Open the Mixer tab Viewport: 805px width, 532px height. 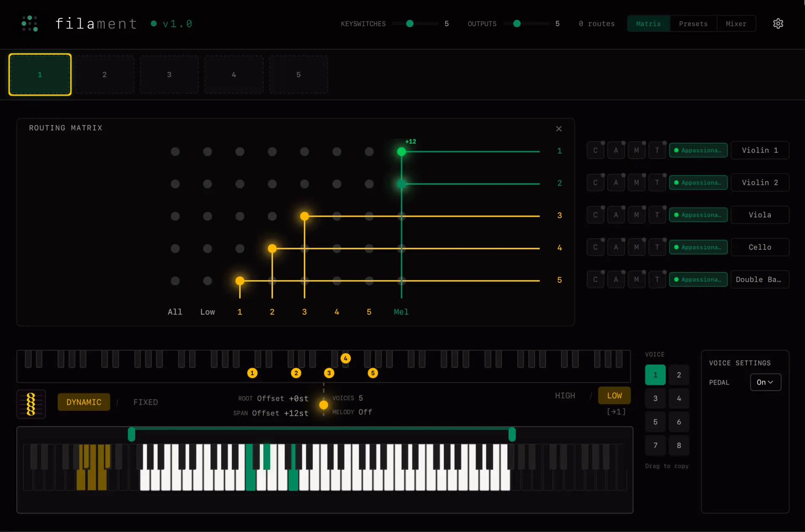tap(736, 24)
